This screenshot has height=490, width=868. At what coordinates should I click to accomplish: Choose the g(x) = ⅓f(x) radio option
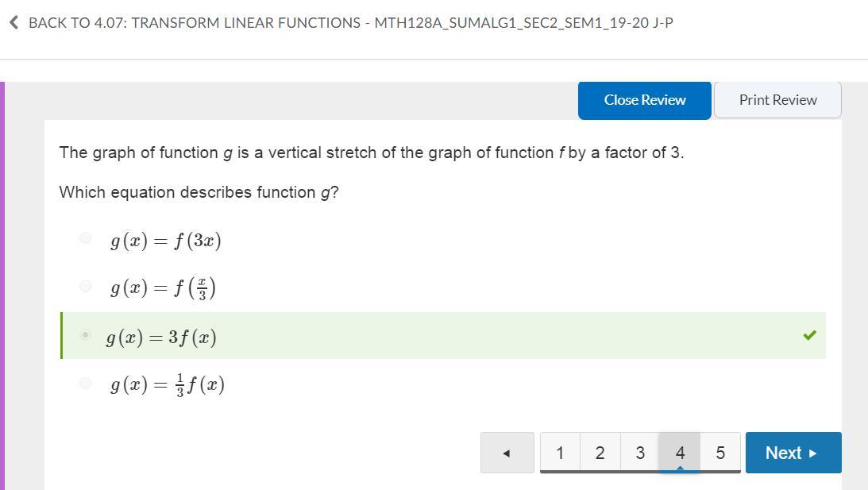point(86,384)
